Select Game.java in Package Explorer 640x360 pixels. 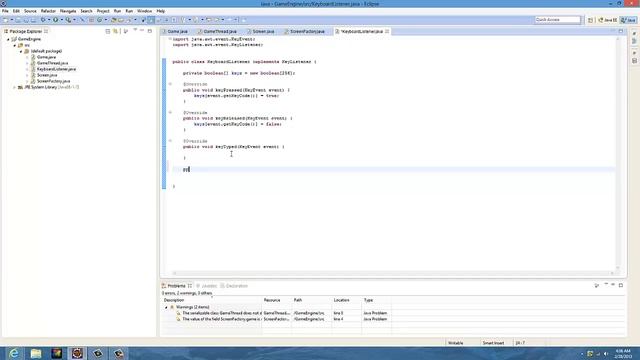pyautogui.click(x=46, y=57)
